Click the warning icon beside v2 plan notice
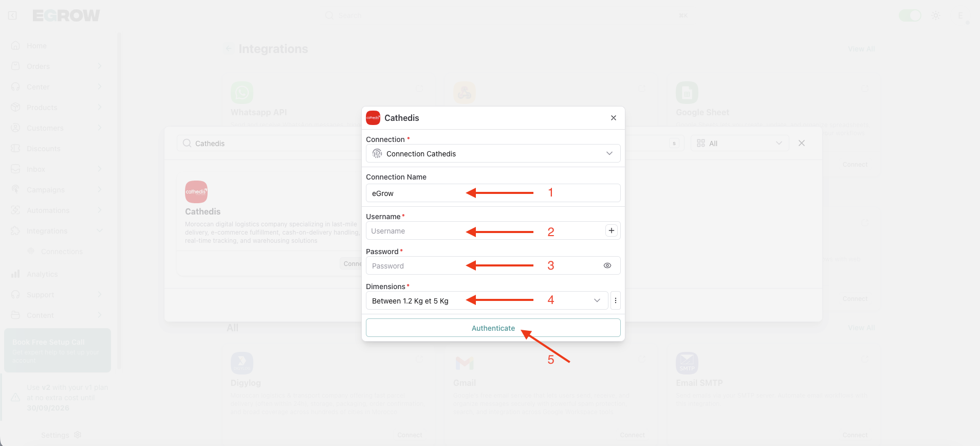 (x=15, y=398)
